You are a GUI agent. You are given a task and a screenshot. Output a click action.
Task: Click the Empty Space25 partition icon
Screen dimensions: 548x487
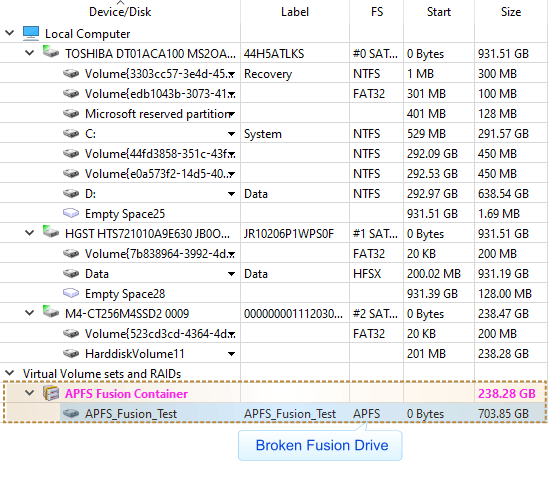[71, 213]
